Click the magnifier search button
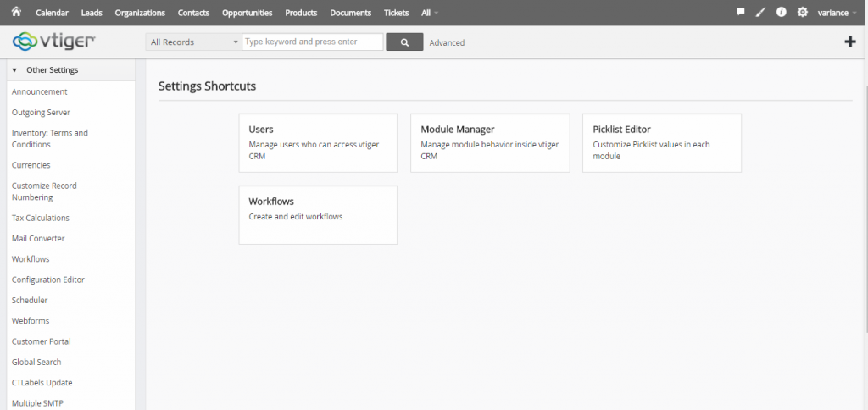Image resolution: width=868 pixels, height=410 pixels. (404, 42)
